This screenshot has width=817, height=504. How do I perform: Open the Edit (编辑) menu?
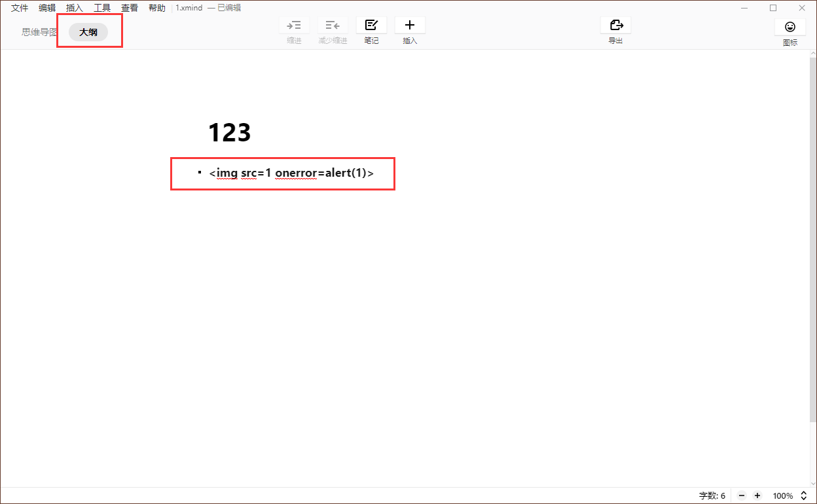47,8
